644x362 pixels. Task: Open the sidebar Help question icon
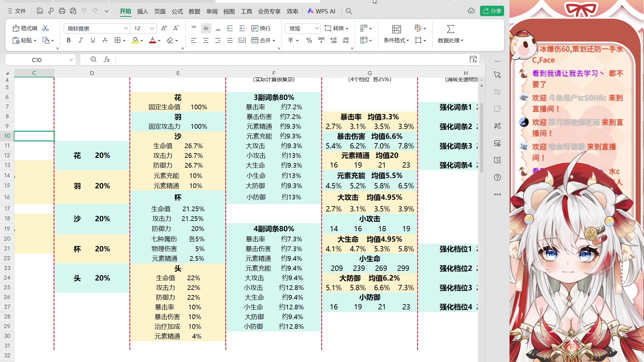click(x=497, y=177)
